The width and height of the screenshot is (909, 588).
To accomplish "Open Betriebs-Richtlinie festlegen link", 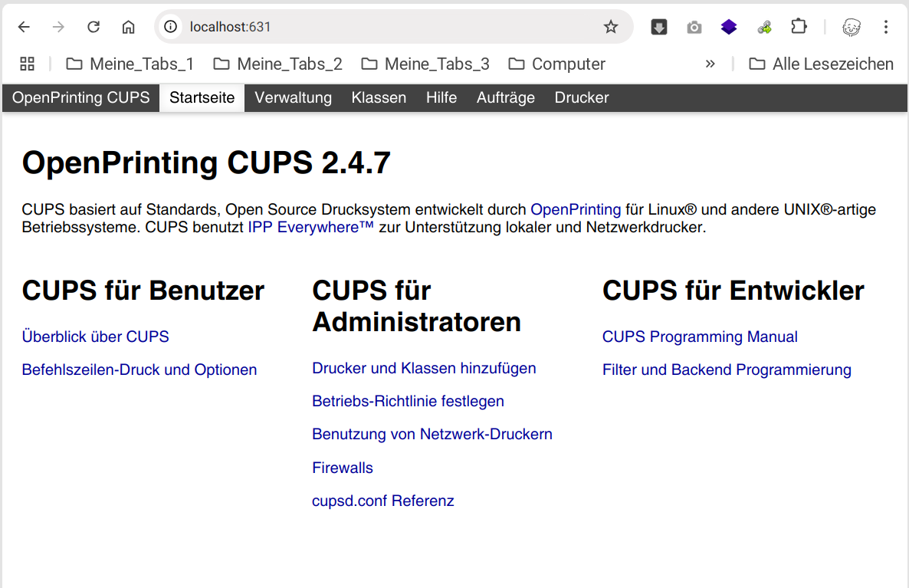I will pos(408,401).
